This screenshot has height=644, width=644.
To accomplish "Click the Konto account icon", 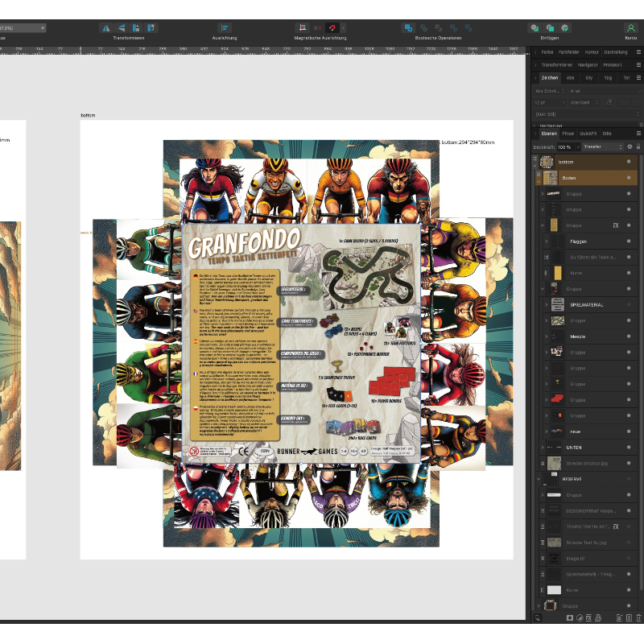I will (631, 28).
